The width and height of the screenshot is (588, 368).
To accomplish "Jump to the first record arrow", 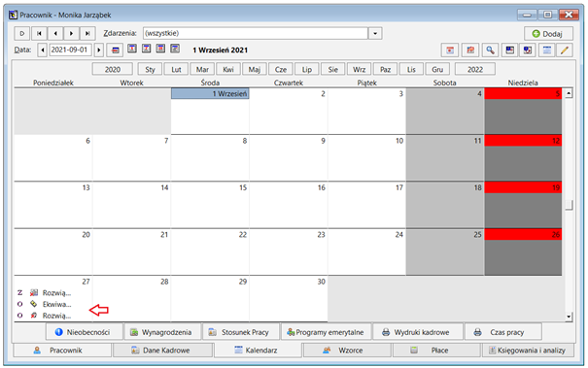I will tap(39, 33).
